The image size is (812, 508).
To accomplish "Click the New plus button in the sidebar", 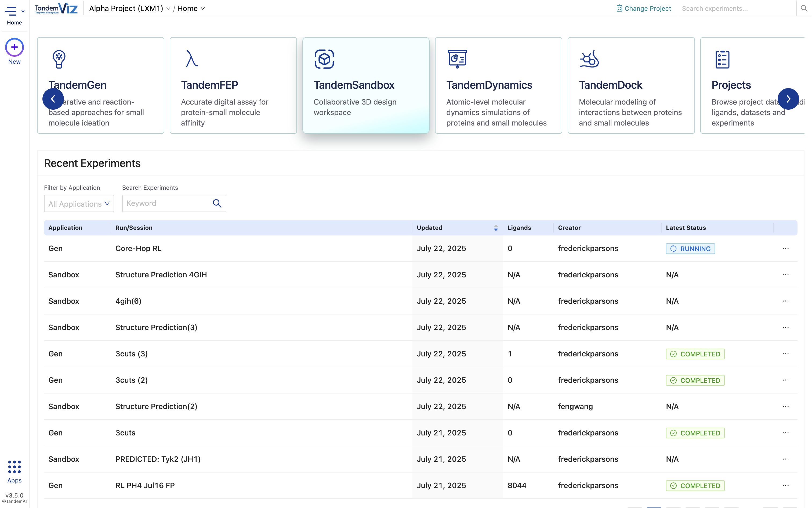I will point(14,47).
